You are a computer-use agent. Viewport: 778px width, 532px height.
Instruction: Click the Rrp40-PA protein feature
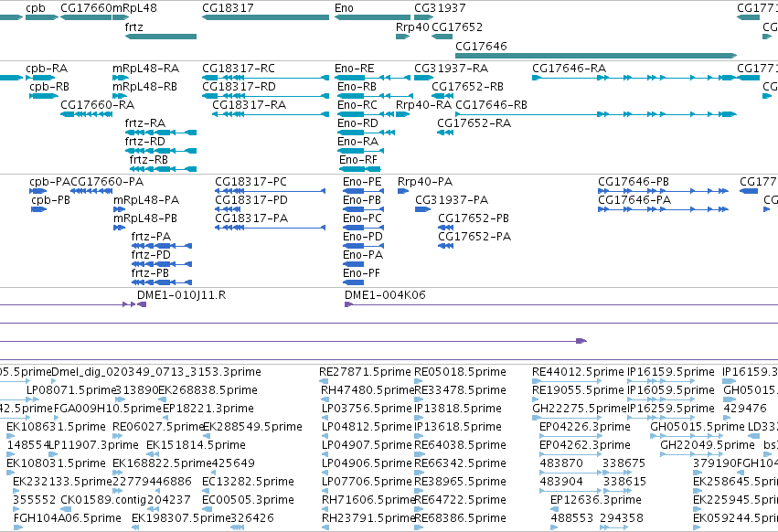pyautogui.click(x=403, y=191)
